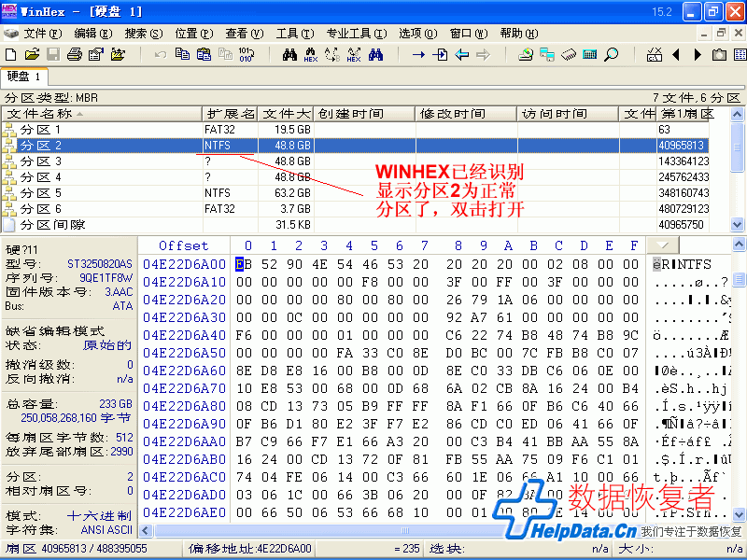This screenshot has height=560, width=747.
Task: Click the blue Back arrow icon
Action: [461, 55]
